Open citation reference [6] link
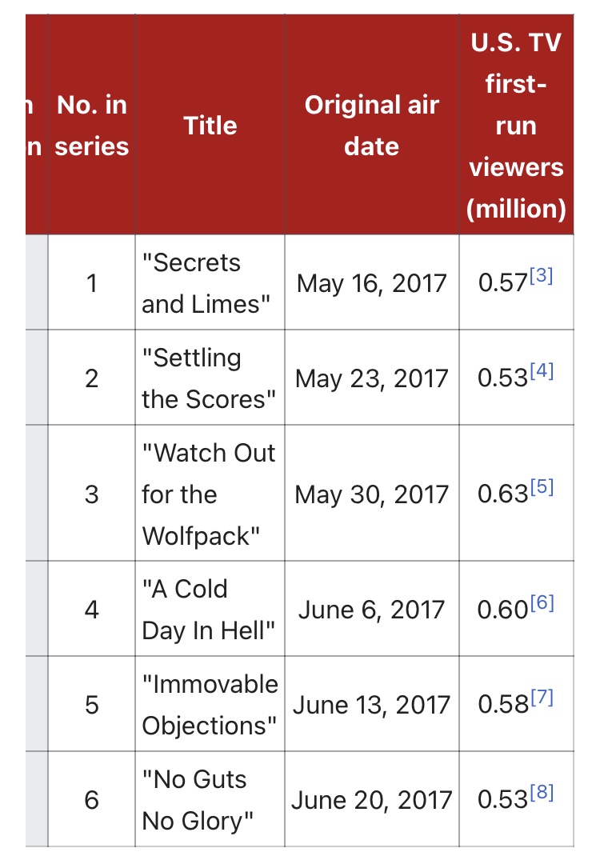The width and height of the screenshot is (600, 868). click(542, 602)
